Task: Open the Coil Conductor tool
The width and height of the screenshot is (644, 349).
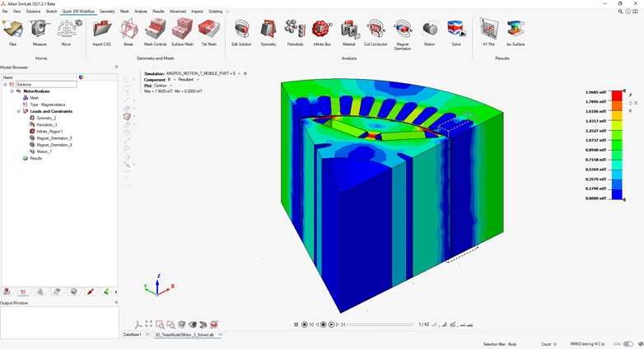Action: [x=376, y=30]
